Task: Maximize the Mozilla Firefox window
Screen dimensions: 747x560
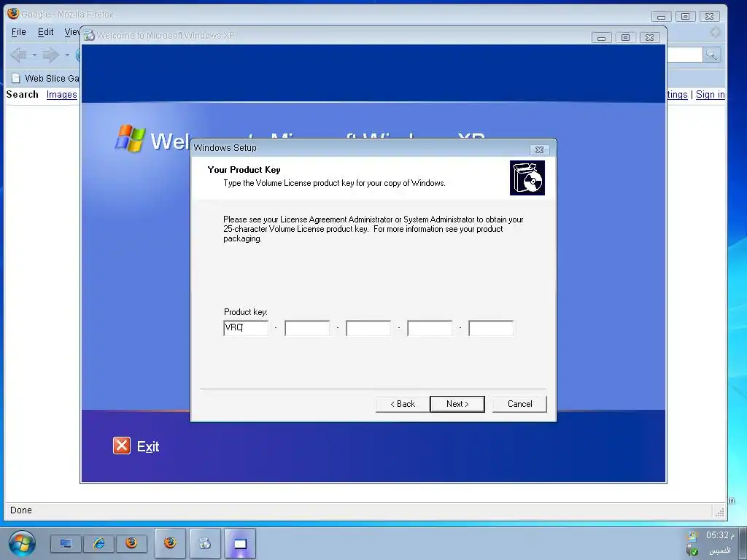Action: click(685, 17)
